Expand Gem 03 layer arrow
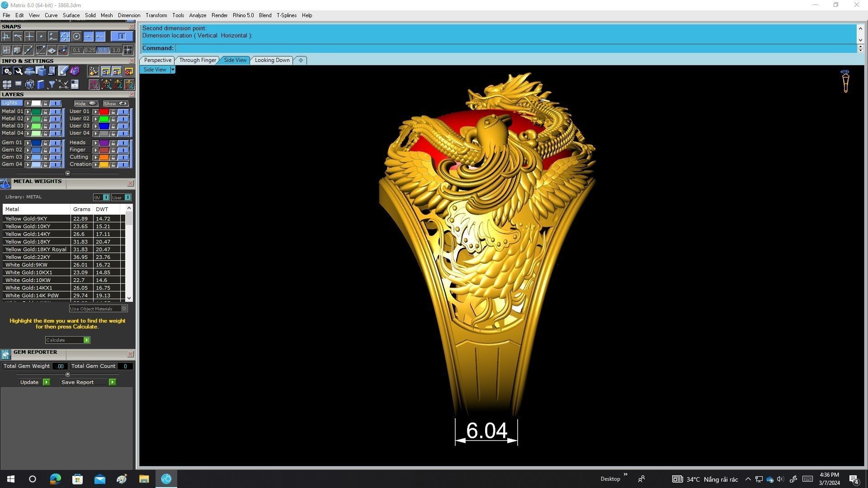This screenshot has width=868, height=488. pos(28,157)
